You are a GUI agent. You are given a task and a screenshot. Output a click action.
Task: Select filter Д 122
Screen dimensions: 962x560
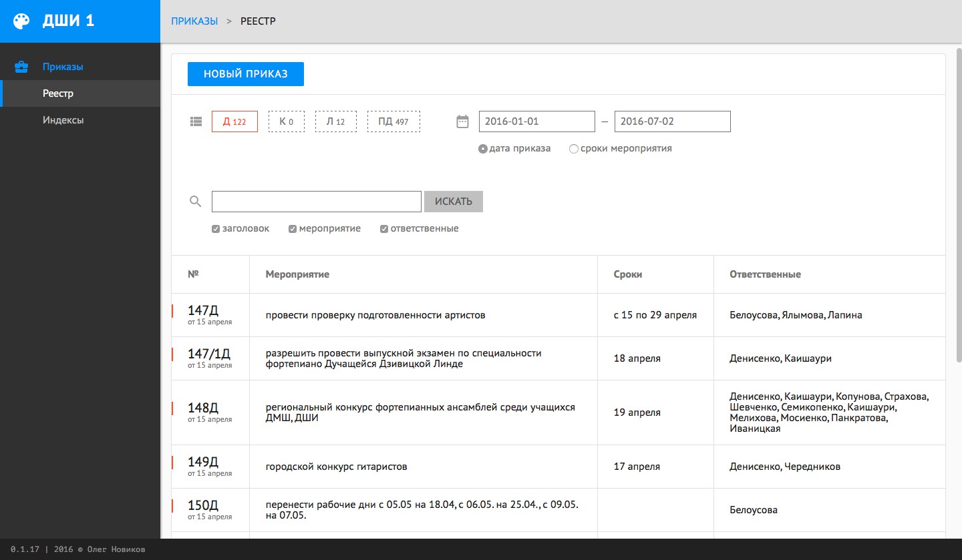coord(234,121)
